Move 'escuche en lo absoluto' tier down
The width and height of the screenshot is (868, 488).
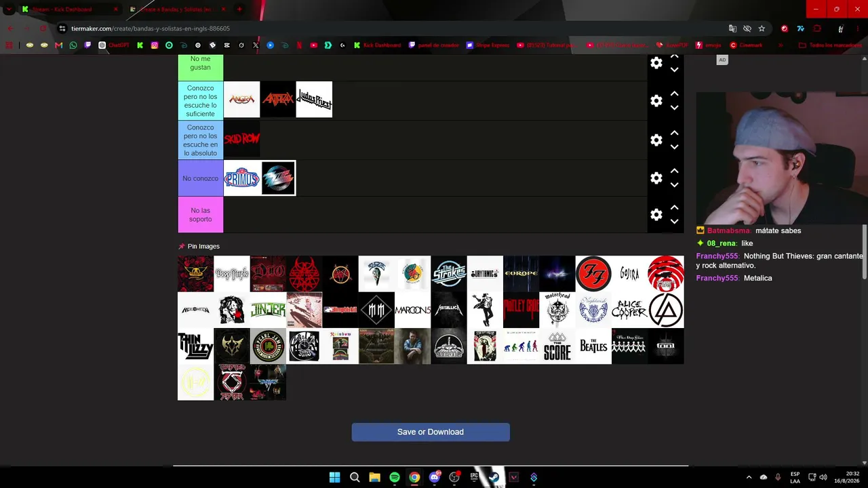[675, 147]
